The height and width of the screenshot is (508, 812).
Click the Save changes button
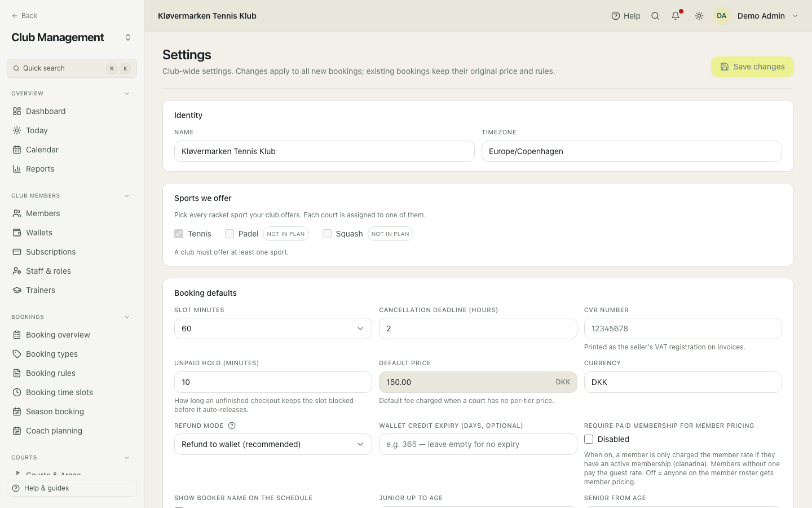[x=752, y=67]
